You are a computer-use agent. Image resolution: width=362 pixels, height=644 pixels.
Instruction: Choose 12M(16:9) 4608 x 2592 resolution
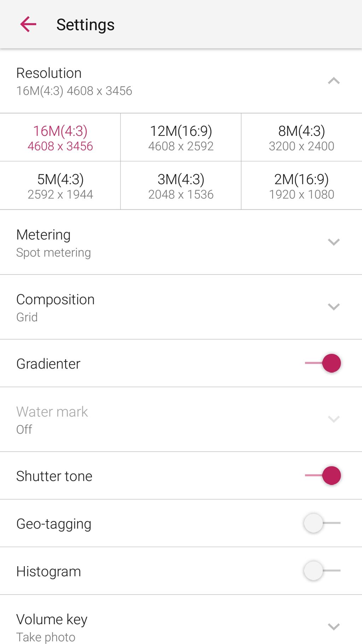pyautogui.click(x=181, y=138)
